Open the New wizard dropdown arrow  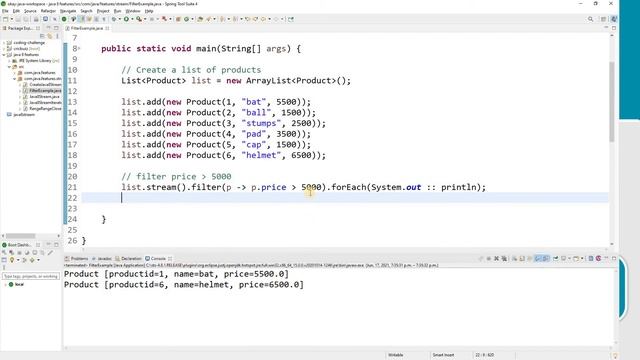point(11,19)
